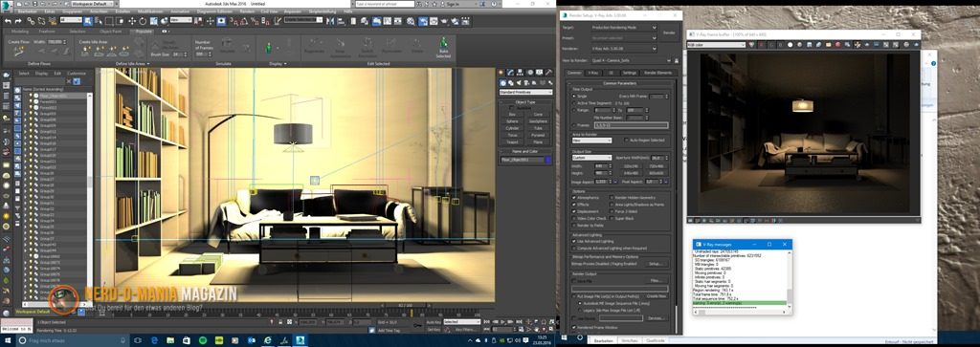
Task: Open the Standard Primitives dropdown
Action: [525, 93]
